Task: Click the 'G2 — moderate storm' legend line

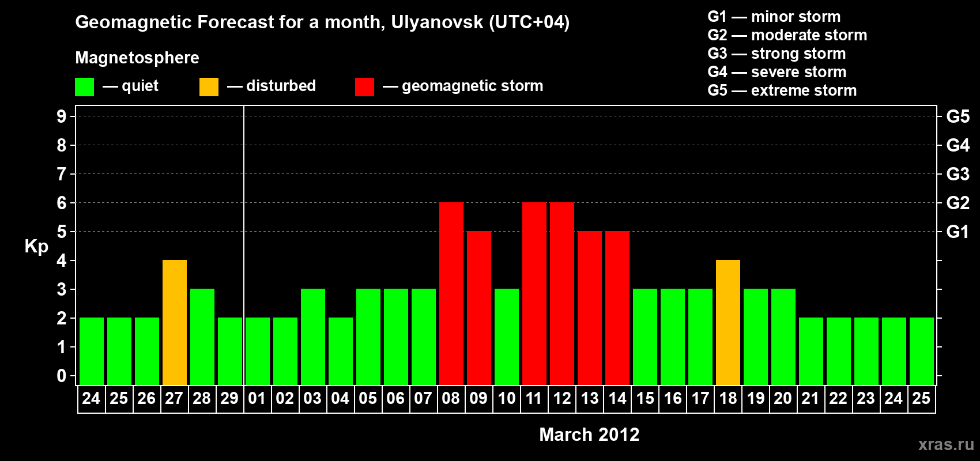Action: [787, 35]
